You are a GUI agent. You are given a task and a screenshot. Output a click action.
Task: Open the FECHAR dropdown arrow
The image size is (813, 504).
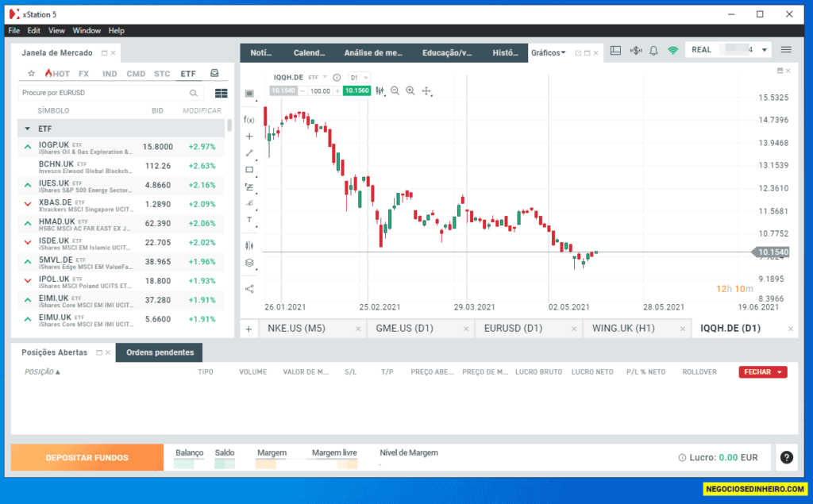pos(780,371)
